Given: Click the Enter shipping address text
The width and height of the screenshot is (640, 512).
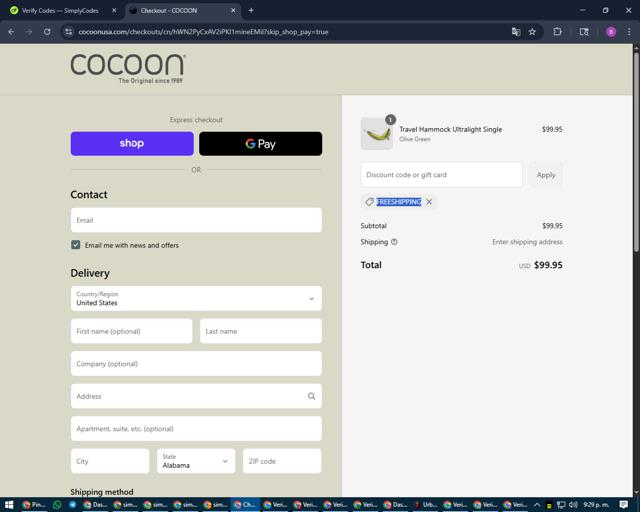Looking at the screenshot, I should (x=527, y=242).
